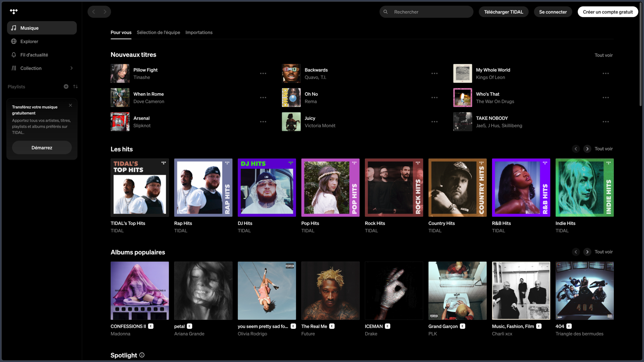This screenshot has width=644, height=362.
Task: Open Tout voir for Albums populaires
Action: (x=604, y=252)
